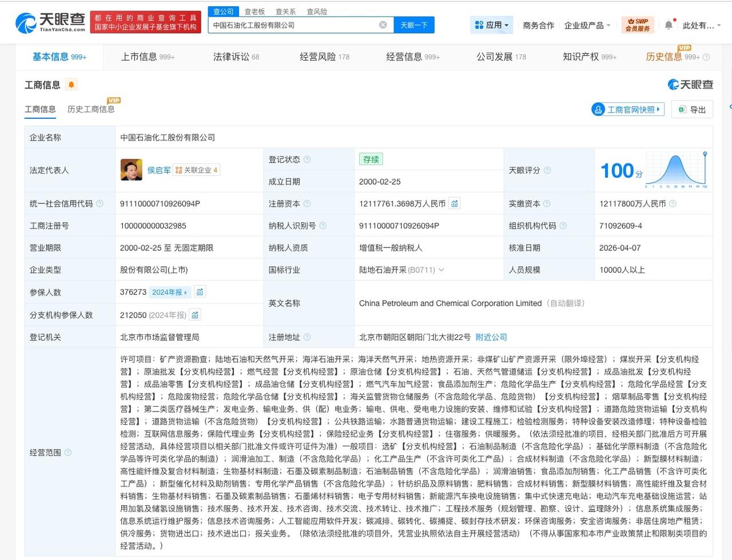Image resolution: width=732 pixels, height=560 pixels.
Task: View the 天眼评分 score curve
Action: click(x=675, y=169)
